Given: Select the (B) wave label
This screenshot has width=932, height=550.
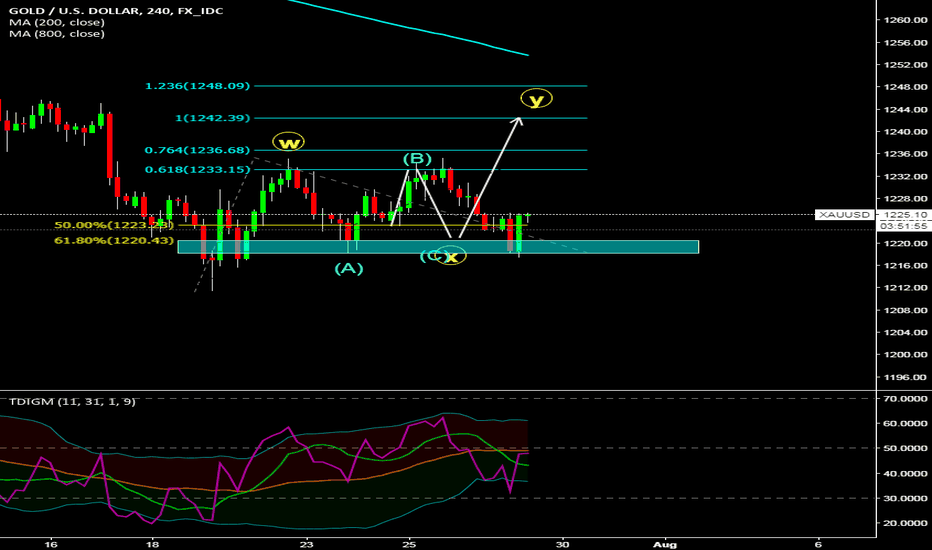Looking at the screenshot, I should point(417,159).
